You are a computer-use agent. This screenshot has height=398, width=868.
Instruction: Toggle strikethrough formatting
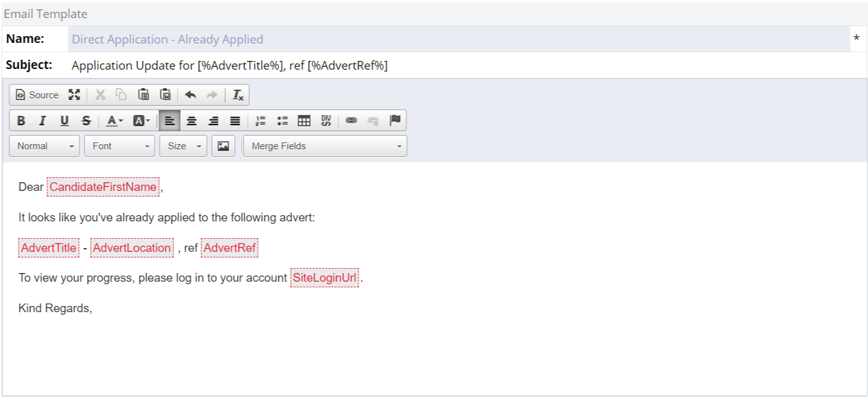(86, 121)
